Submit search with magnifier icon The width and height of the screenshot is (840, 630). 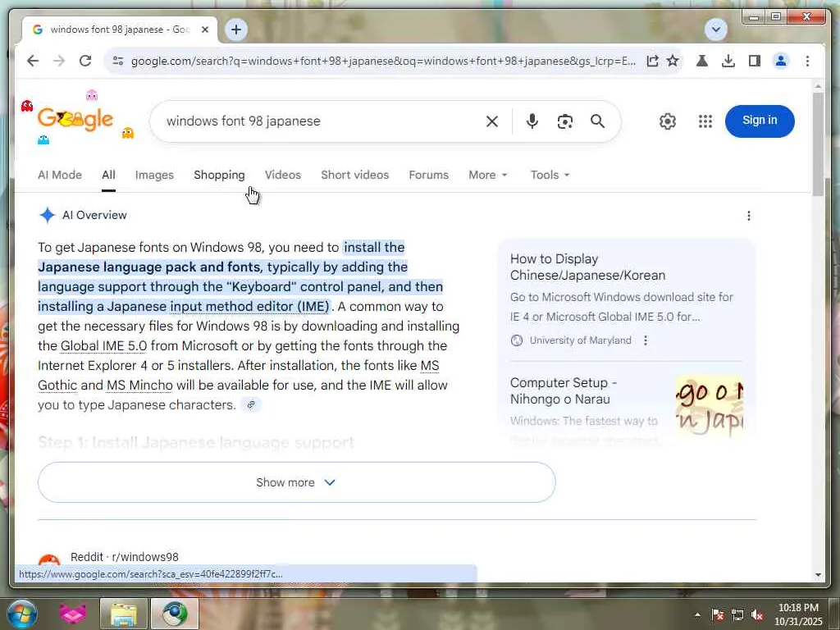pos(597,121)
